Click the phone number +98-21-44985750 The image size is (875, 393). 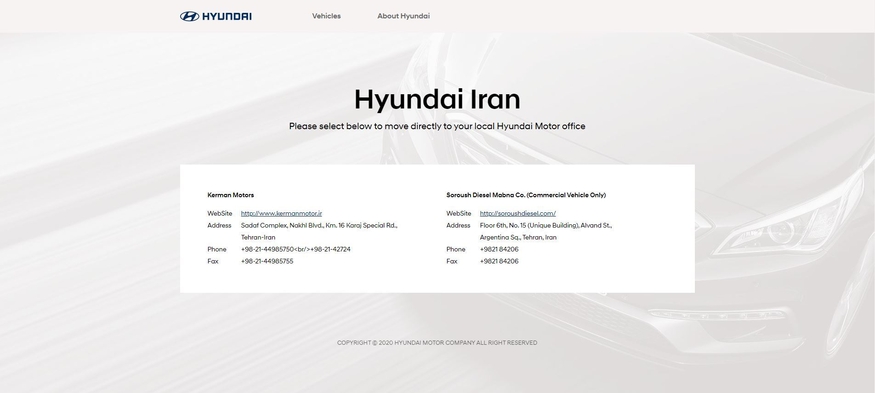pyautogui.click(x=267, y=249)
